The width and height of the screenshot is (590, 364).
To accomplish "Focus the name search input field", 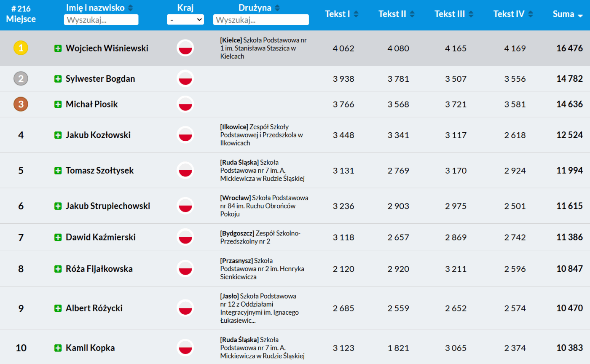I will click(101, 20).
